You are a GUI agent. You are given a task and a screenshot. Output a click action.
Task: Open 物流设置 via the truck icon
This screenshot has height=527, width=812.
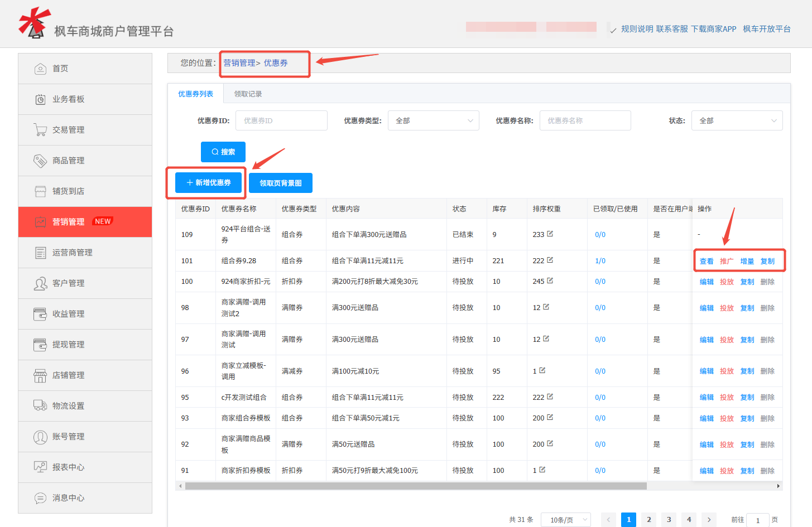pyautogui.click(x=40, y=405)
